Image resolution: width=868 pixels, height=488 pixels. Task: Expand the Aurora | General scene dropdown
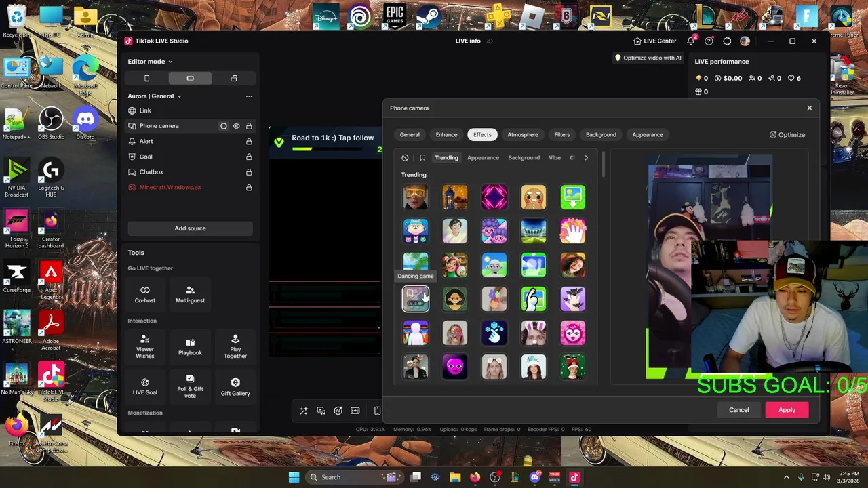point(155,96)
